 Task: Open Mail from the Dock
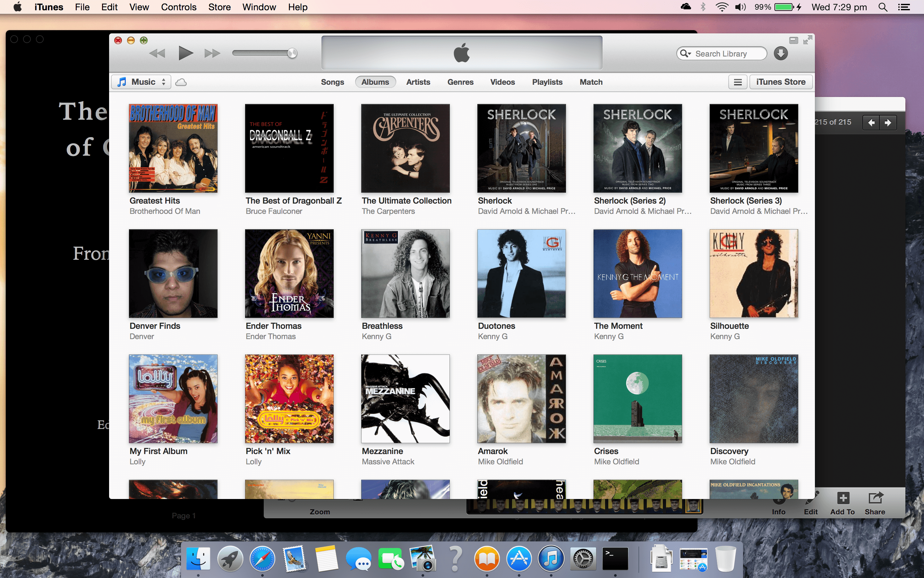tap(295, 558)
